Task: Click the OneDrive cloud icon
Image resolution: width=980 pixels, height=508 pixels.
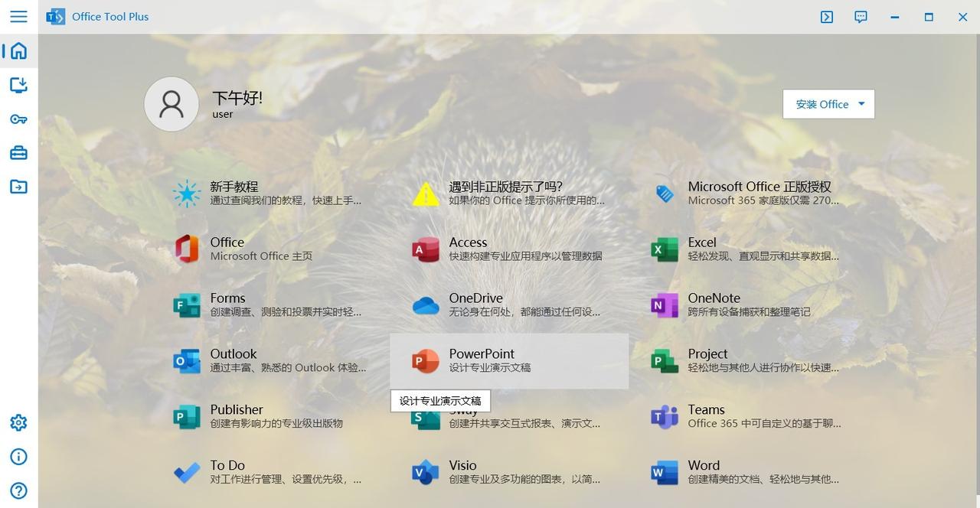Action: (x=426, y=306)
